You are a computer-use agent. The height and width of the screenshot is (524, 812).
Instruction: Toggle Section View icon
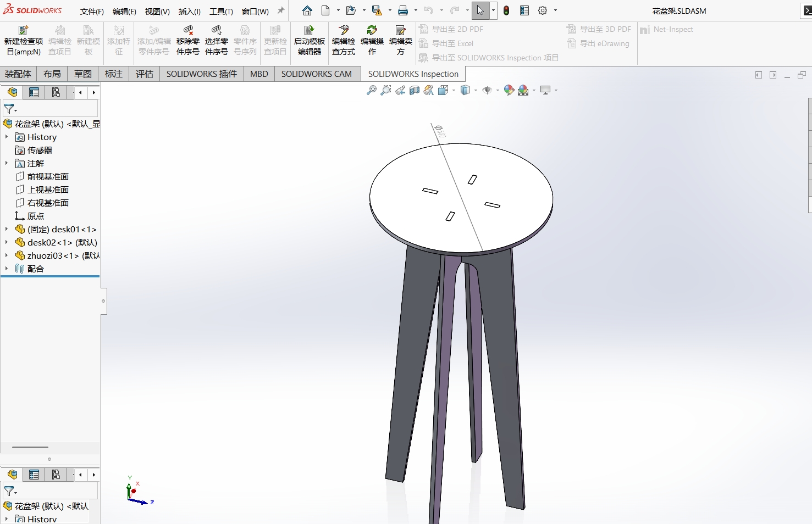pos(415,90)
